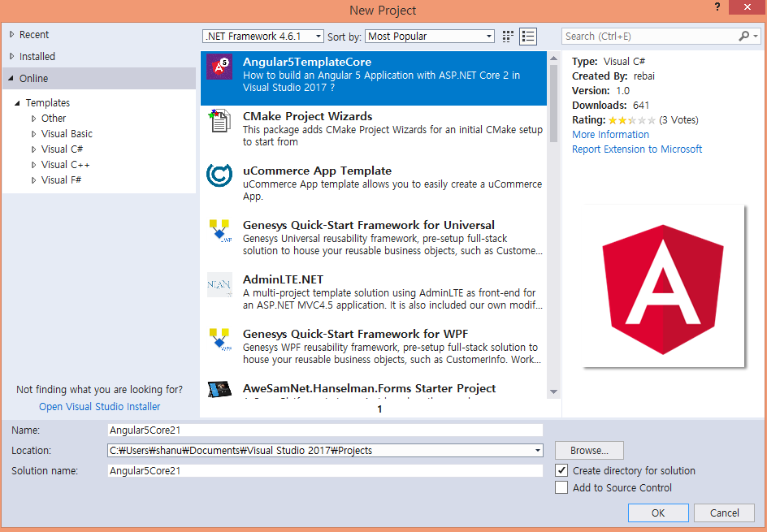
Task: Open the Sort by Most Popular dropdown
Action: click(430, 37)
